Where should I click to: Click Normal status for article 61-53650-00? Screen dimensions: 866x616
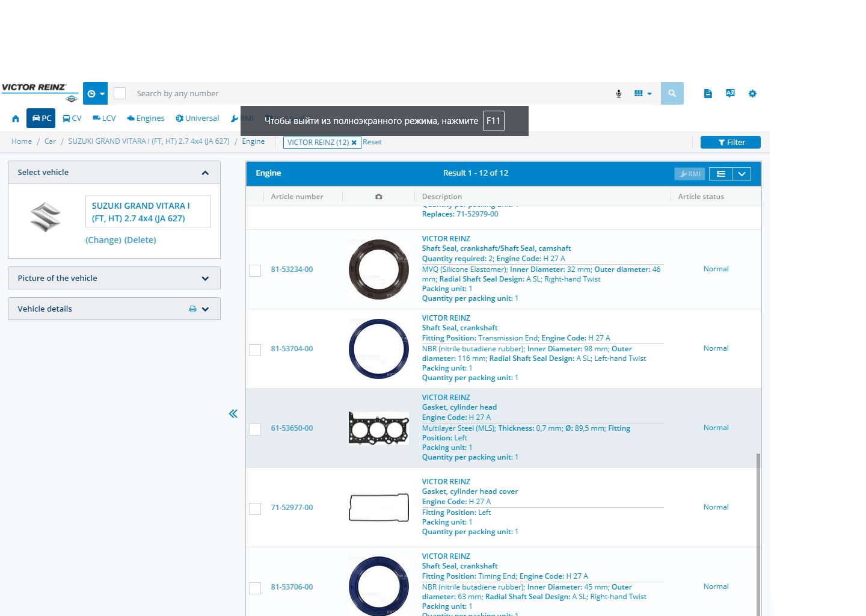716,428
